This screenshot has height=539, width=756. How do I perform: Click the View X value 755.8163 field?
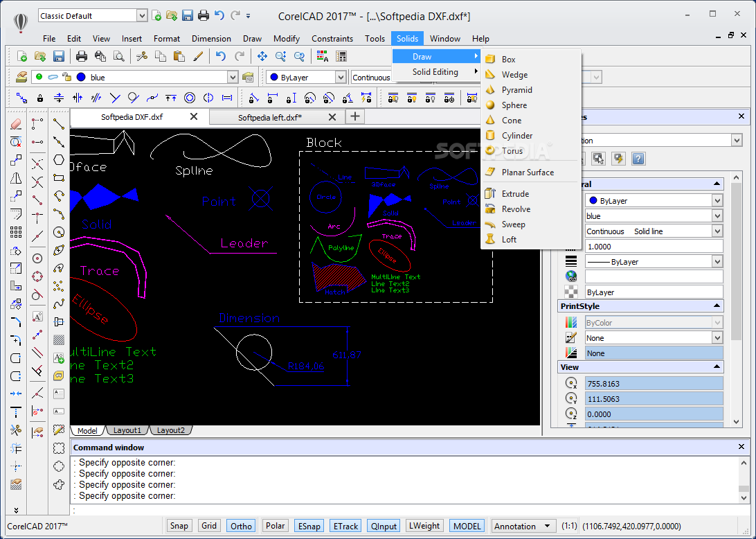tap(654, 384)
